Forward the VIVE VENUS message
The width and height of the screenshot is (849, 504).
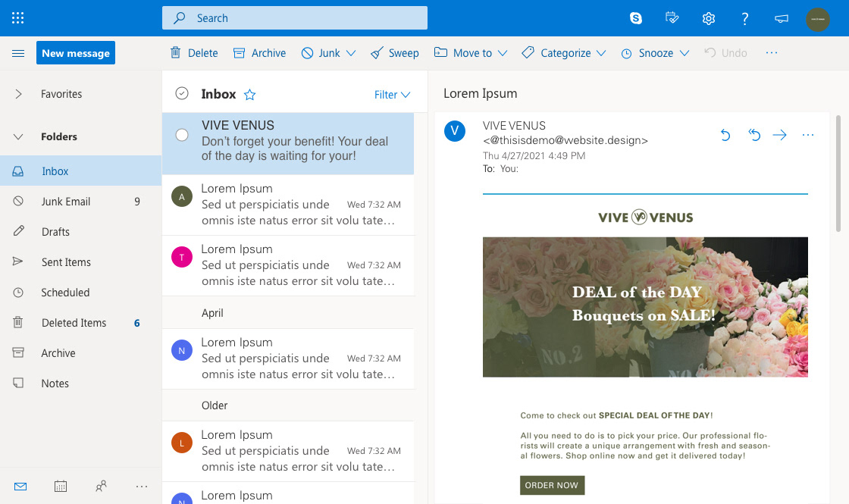780,135
